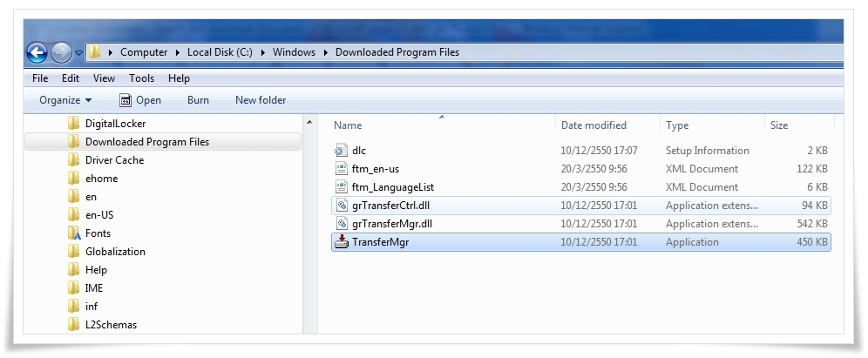
Task: Select the dlc setup information file icon
Action: point(342,151)
